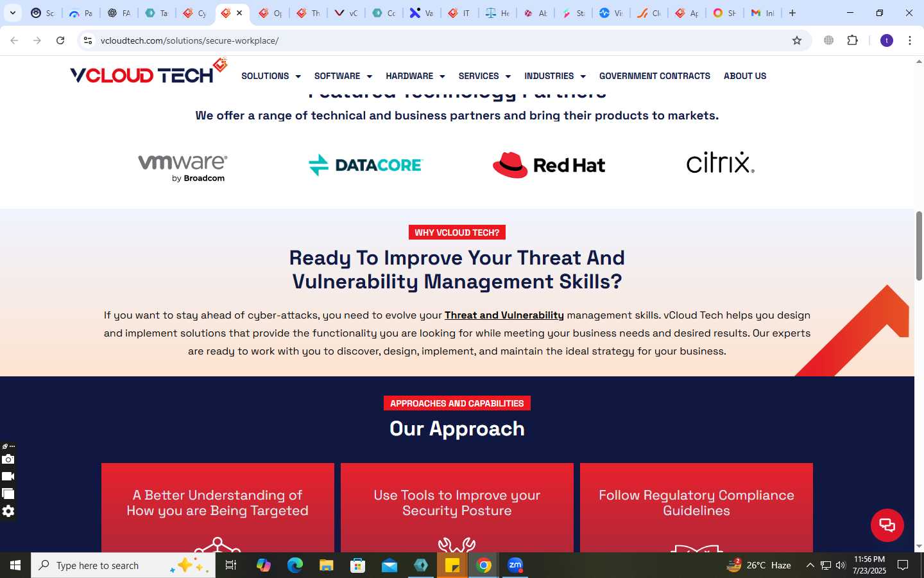This screenshot has width=924, height=578.
Task: Launch Microsoft Edge from the taskbar
Action: click(x=295, y=565)
